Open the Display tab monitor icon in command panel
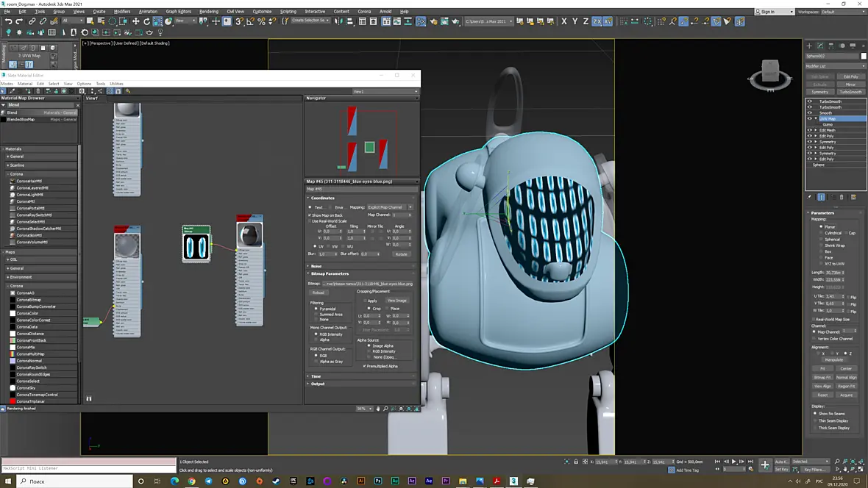The width and height of the screenshot is (868, 488). click(853, 46)
